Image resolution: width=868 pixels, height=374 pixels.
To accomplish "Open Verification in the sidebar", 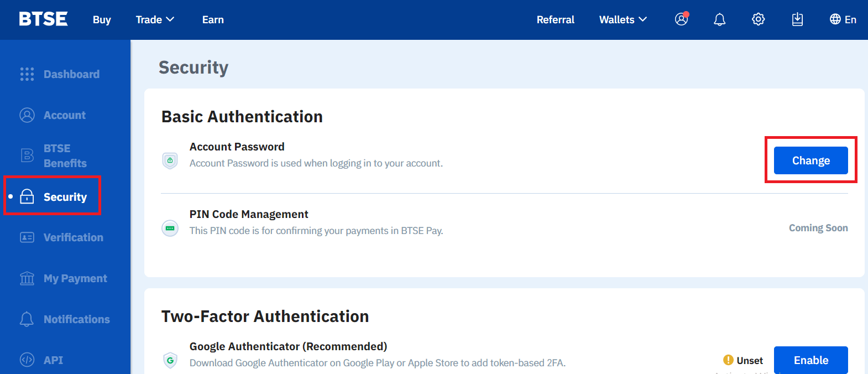I will (x=73, y=237).
